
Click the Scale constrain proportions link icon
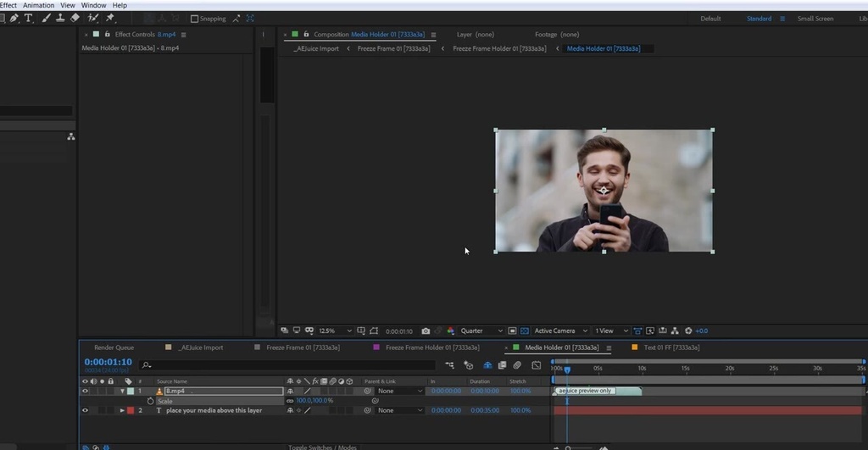pyautogui.click(x=290, y=401)
